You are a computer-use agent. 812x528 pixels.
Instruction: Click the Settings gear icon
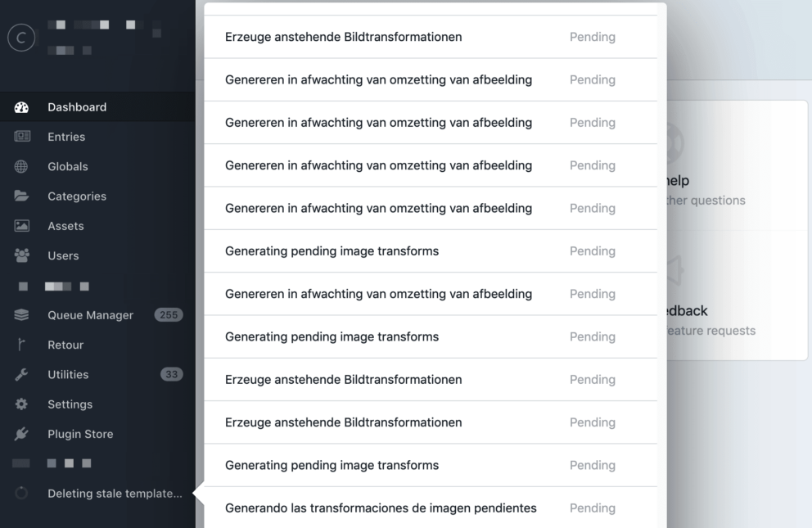click(x=22, y=404)
